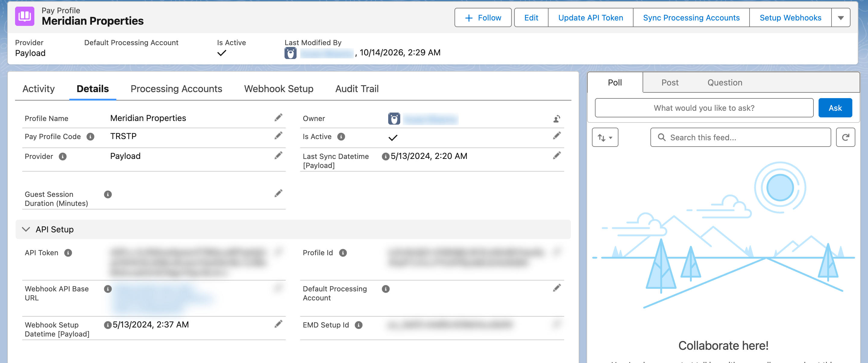
Task: Click Update API Token button
Action: (590, 17)
